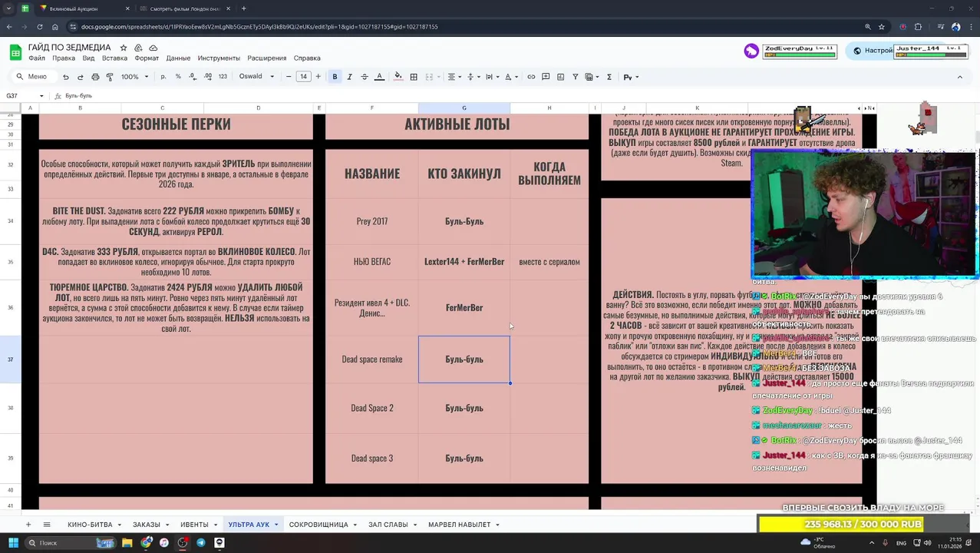Switch to СОКРОВИЩНИЦА sheet tab

pos(318,525)
